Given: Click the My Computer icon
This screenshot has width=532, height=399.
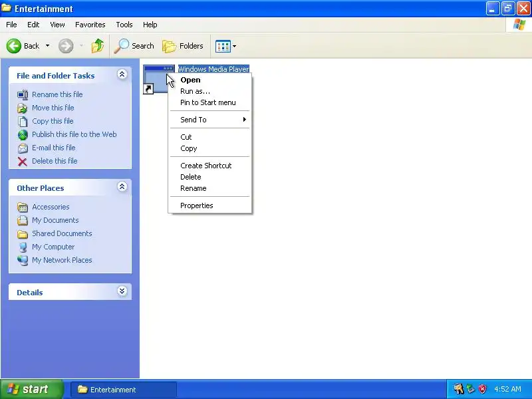Looking at the screenshot, I should [x=23, y=247].
